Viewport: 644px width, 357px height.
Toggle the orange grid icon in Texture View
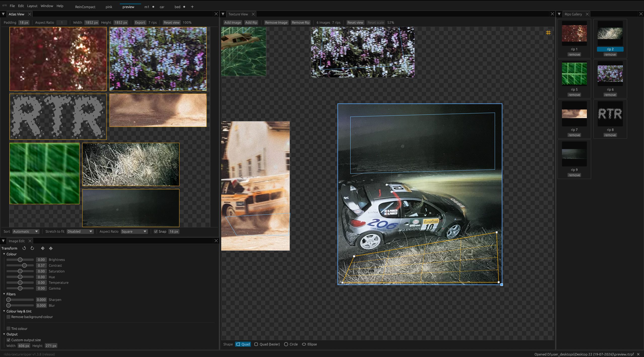548,33
